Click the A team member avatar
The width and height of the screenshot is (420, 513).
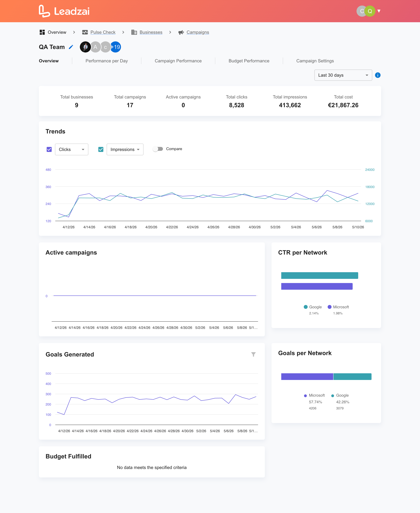coord(95,47)
